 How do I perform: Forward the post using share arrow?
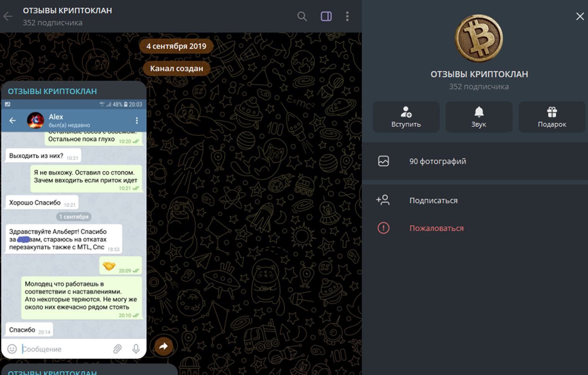[x=164, y=346]
